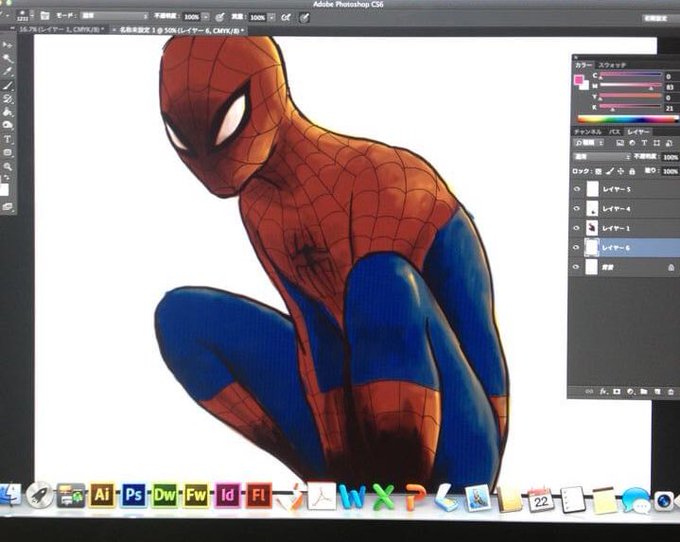Toggle lock all padlock in Layers panel

pyautogui.click(x=632, y=171)
